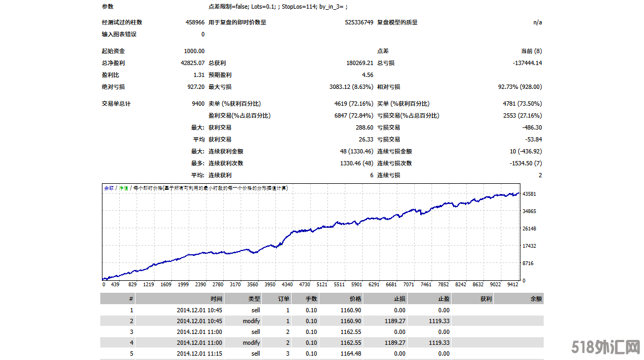Select the chart x-axis label 4730

pyautogui.click(x=304, y=285)
